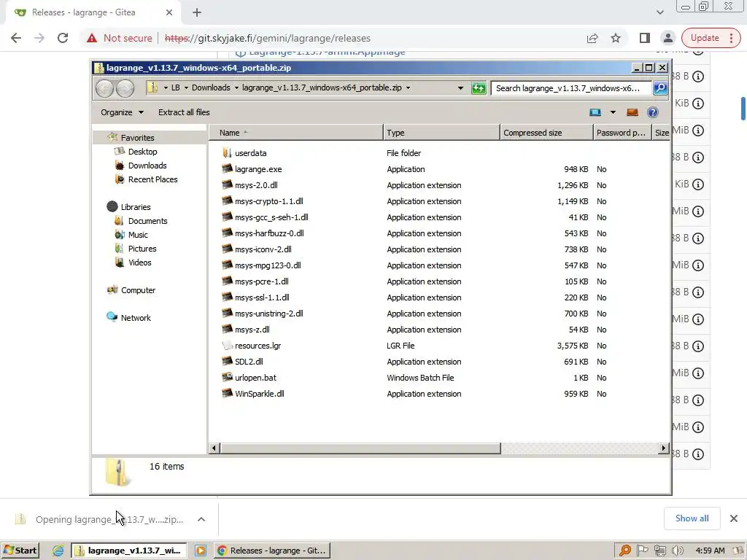This screenshot has width=747, height=560.
Task: Reload the page in Chrome
Action: click(x=63, y=38)
